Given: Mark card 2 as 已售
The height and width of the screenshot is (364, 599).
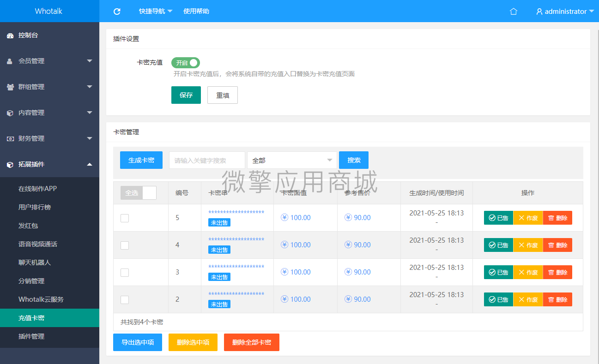Looking at the screenshot, I should pos(498,299).
